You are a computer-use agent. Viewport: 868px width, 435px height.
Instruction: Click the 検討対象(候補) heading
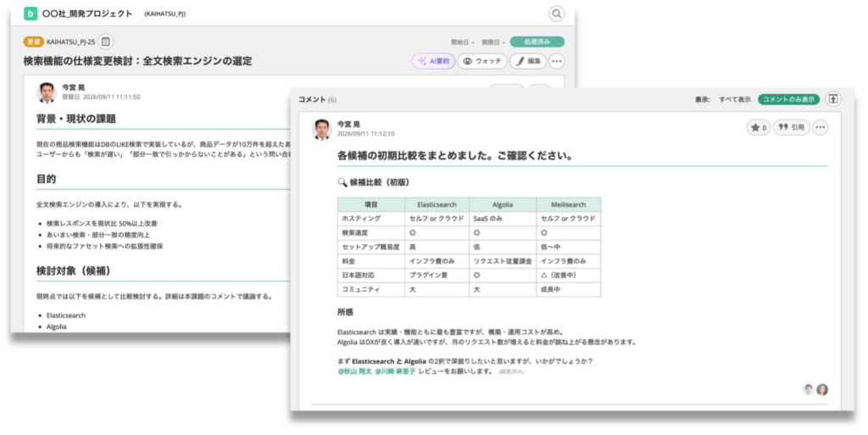click(x=74, y=271)
